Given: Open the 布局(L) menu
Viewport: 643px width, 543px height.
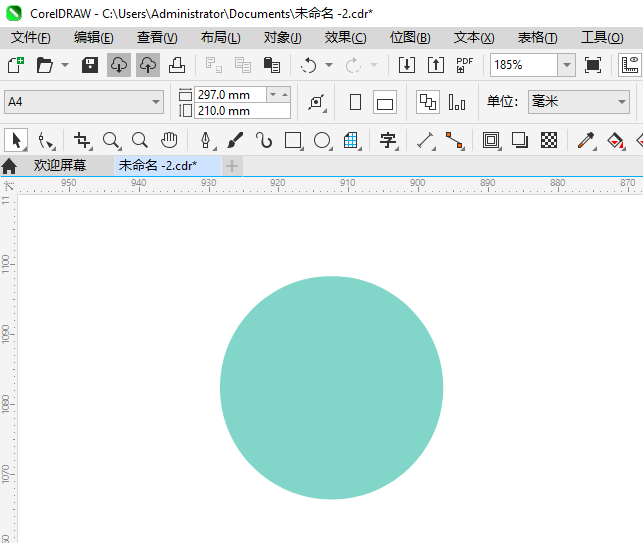Looking at the screenshot, I should tap(221, 38).
